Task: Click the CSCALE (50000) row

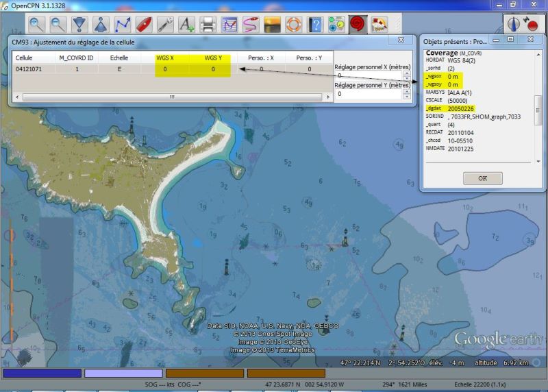Action: click(447, 100)
